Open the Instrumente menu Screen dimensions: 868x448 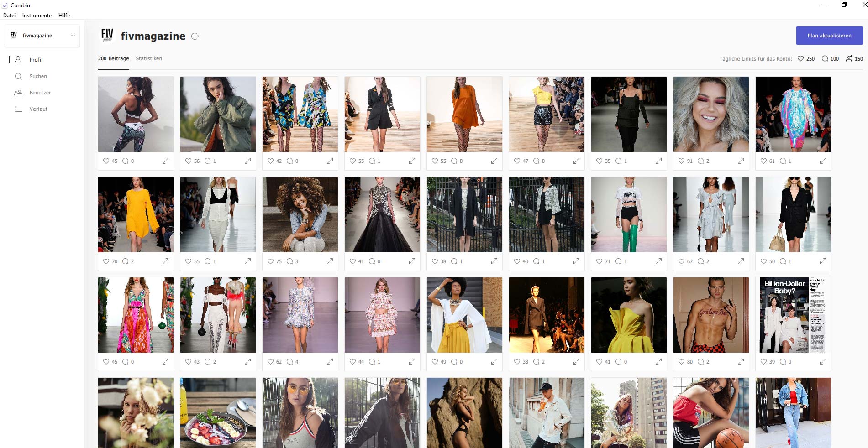[x=37, y=16]
